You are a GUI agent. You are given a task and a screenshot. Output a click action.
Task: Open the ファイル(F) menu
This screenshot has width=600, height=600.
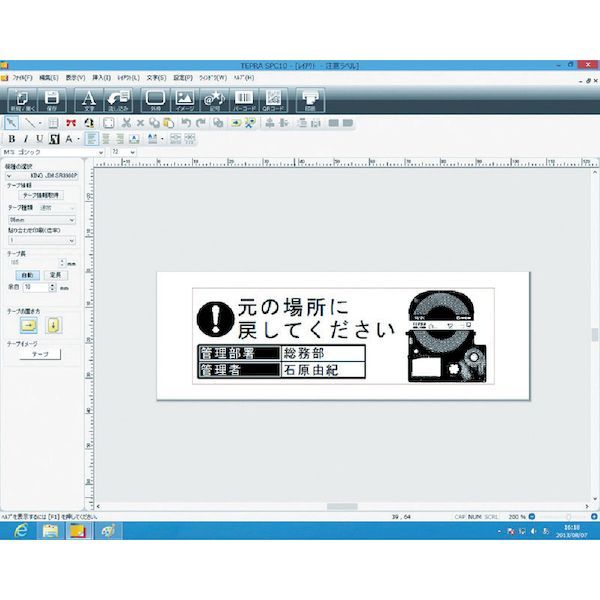pos(22,77)
